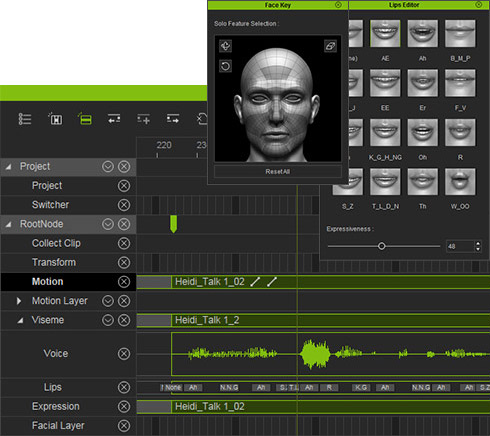
Task: Click the Expressiveness slider handle
Action: [x=381, y=246]
